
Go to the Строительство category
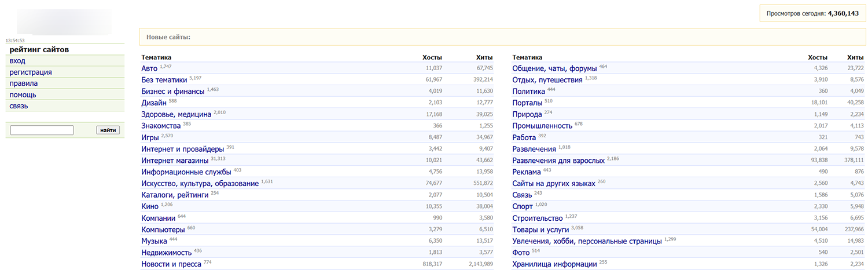point(538,218)
